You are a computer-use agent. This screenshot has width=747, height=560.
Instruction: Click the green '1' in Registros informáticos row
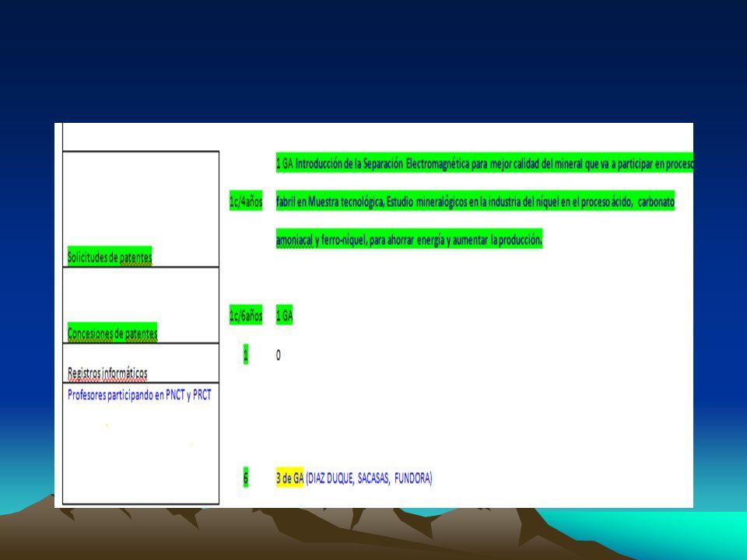click(x=246, y=355)
